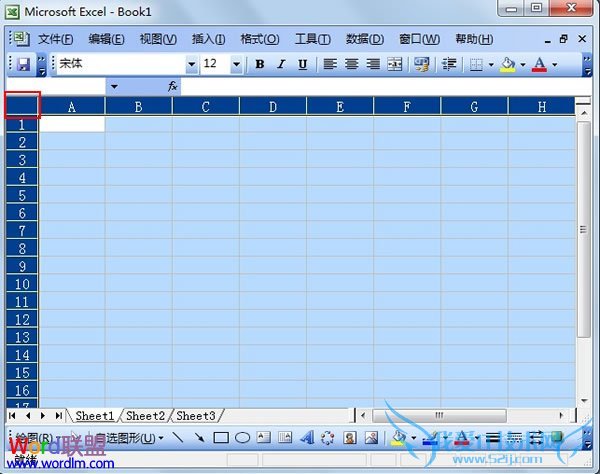
Task: Click cell A1
Action: [x=72, y=124]
